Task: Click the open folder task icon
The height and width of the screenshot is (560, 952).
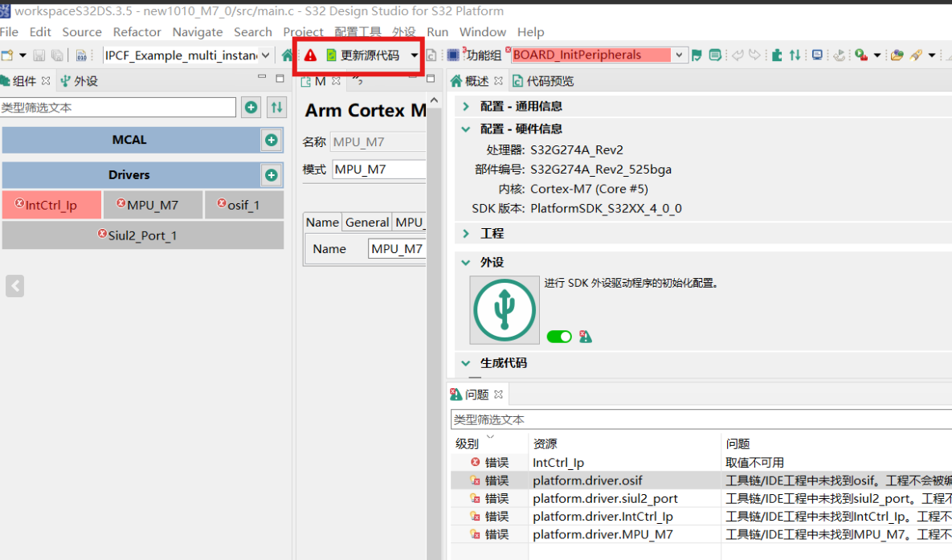Action: pos(897,55)
